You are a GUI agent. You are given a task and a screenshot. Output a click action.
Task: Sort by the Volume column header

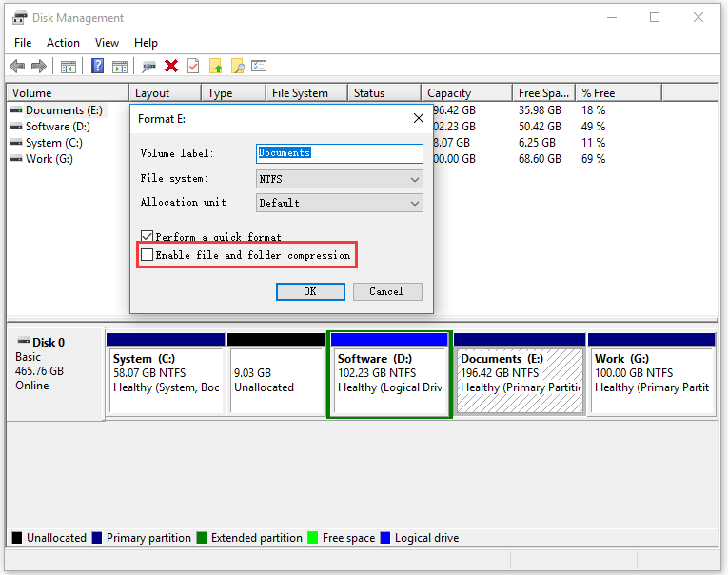(68, 93)
